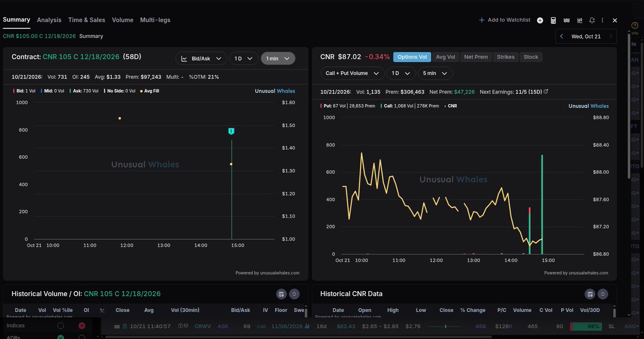Switch to the Analysis tab
The height and width of the screenshot is (339, 644).
(x=49, y=20)
